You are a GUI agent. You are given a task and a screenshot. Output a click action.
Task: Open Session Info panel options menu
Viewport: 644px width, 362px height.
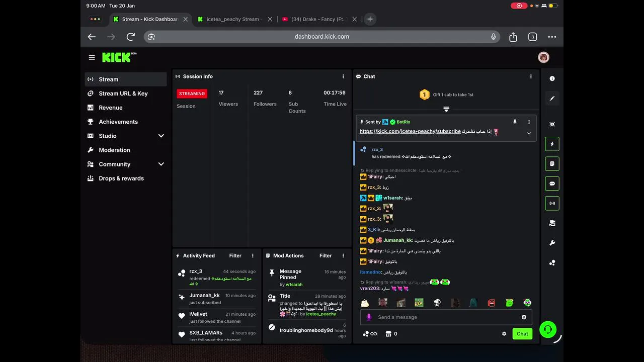tap(343, 76)
